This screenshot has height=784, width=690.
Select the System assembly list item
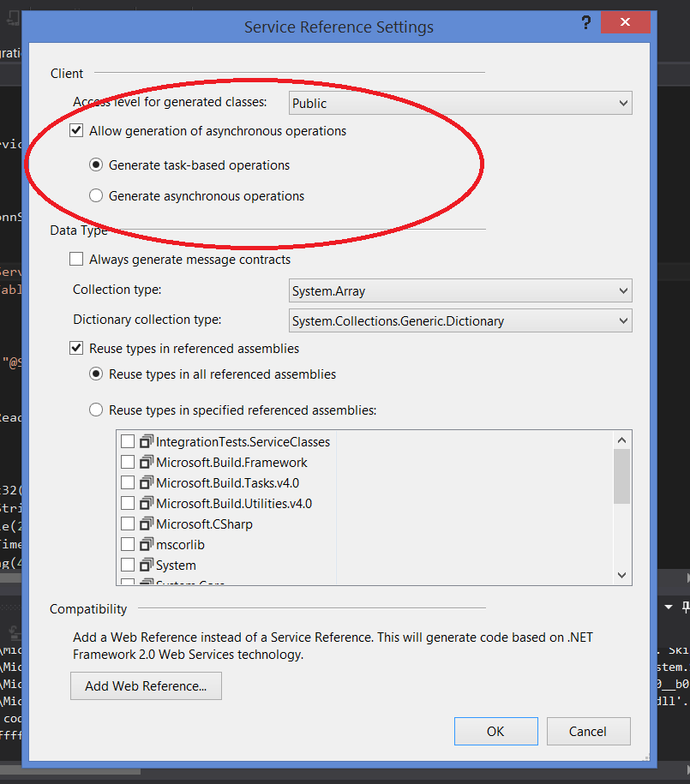(176, 566)
